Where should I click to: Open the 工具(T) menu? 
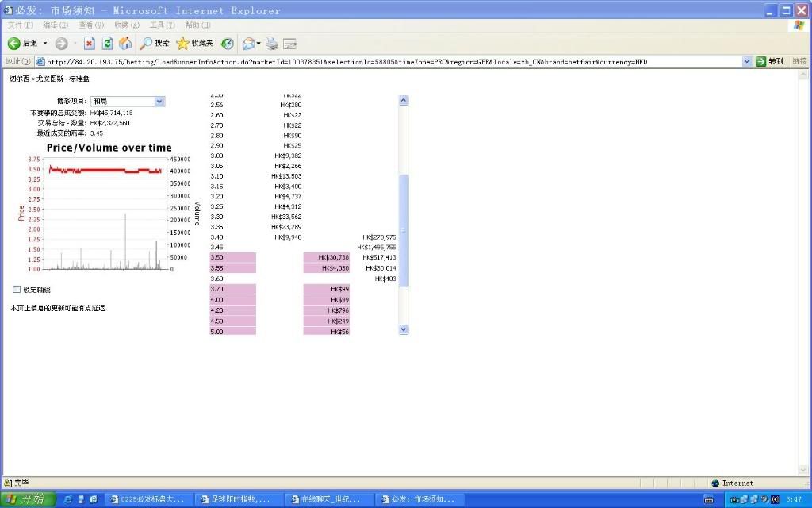[163, 25]
